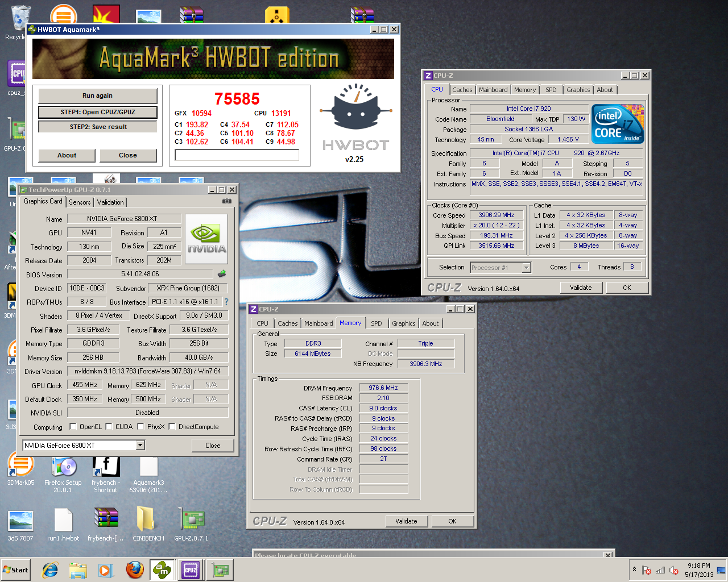Click the About button in Aquamark
Image resolution: width=728 pixels, height=582 pixels.
point(67,155)
